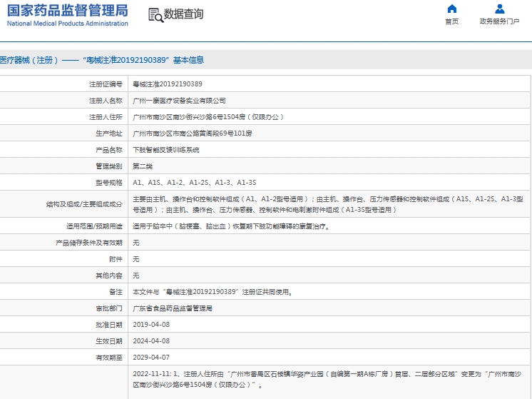Screen dimensions: 532x399
Task: Click the registrant address value cell
Action: 208,117
